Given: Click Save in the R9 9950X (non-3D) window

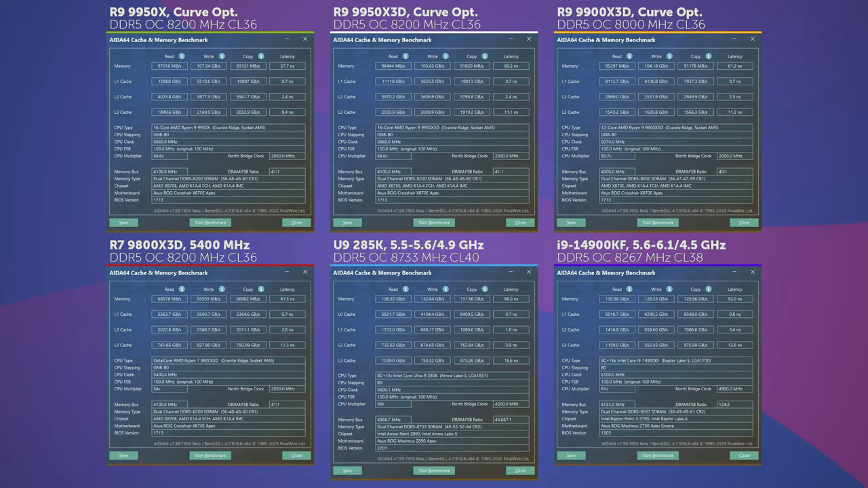Looking at the screenshot, I should (x=123, y=222).
